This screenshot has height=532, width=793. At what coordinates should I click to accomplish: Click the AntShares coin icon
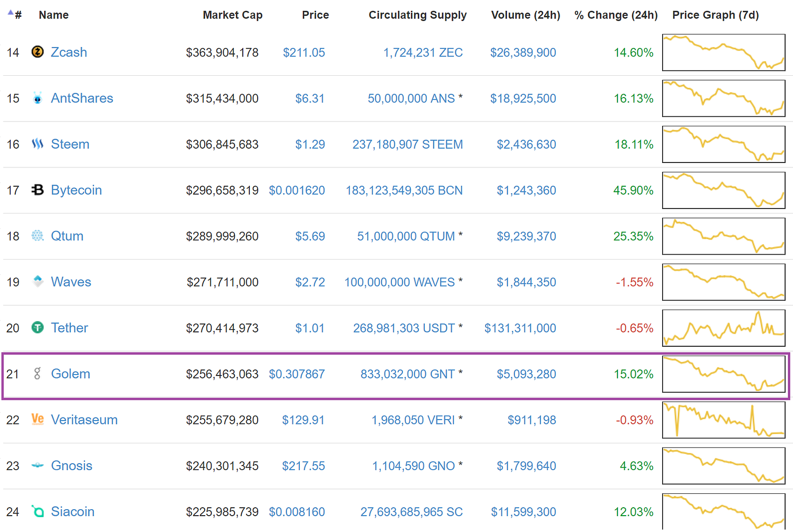38,98
